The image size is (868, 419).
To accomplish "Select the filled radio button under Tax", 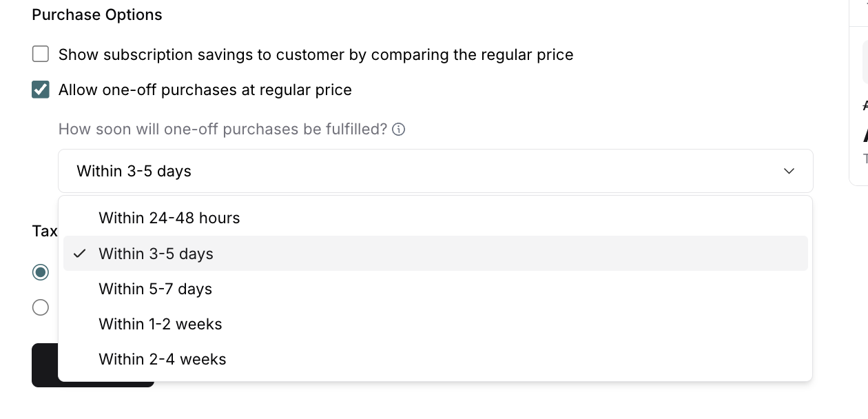I will (41, 272).
